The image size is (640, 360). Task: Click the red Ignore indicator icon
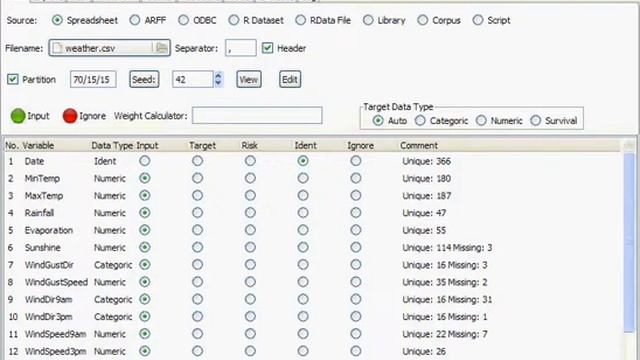pos(70,116)
